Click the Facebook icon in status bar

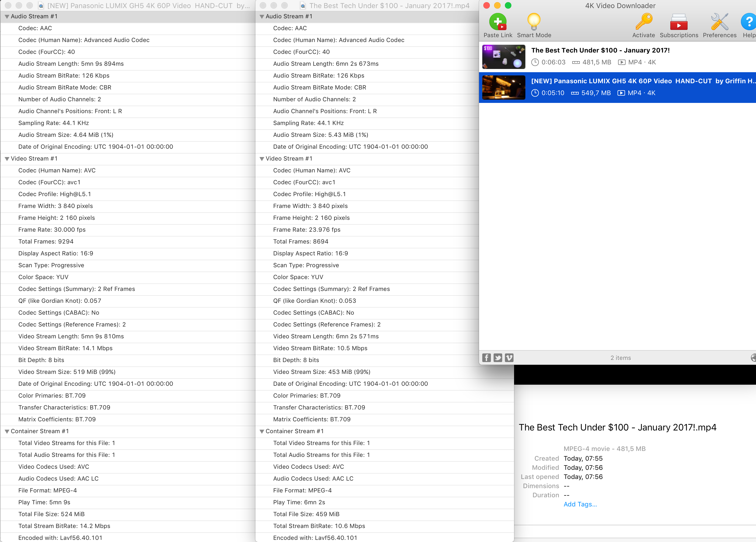486,358
